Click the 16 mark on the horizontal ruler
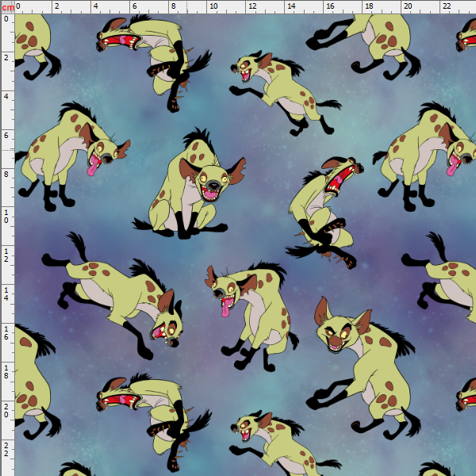476x476 pixels. click(x=329, y=6)
